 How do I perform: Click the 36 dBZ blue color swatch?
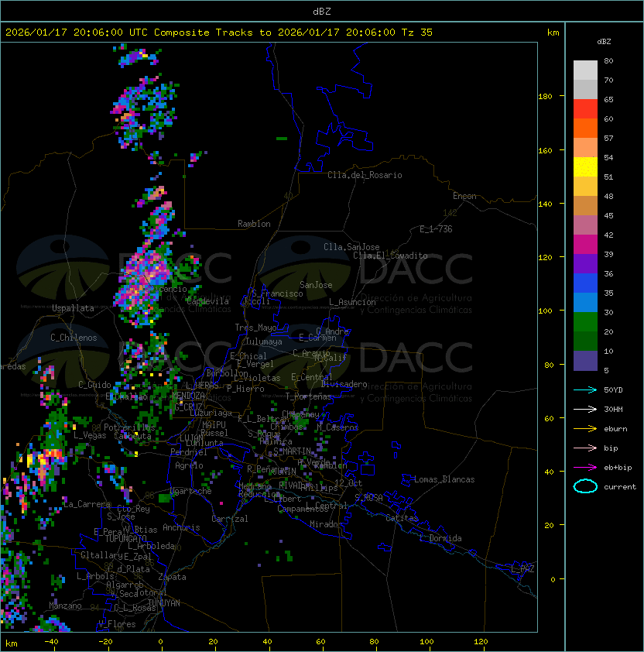[x=585, y=283]
